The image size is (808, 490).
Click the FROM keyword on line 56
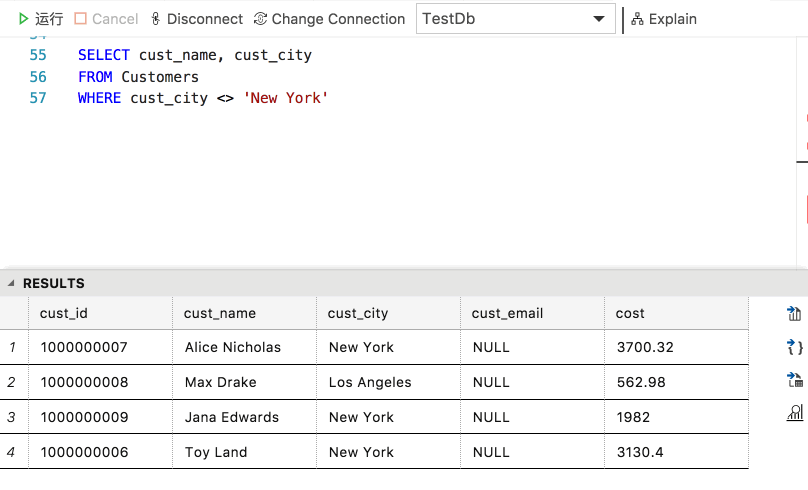tap(95, 77)
